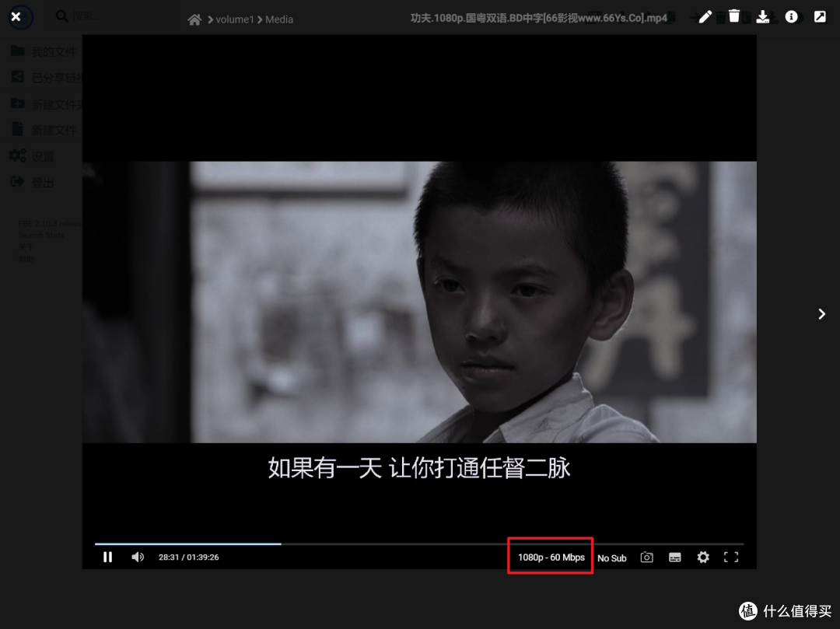Screen dimensions: 840x629
Task: Click the playback time 28:31 / 01:39:26
Action: click(188, 557)
